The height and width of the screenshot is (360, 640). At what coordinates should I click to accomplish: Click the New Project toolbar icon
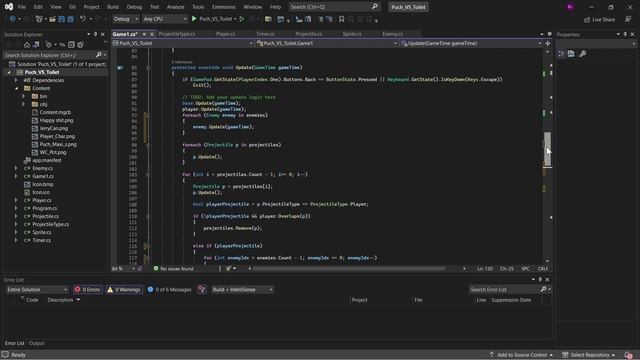click(x=39, y=19)
